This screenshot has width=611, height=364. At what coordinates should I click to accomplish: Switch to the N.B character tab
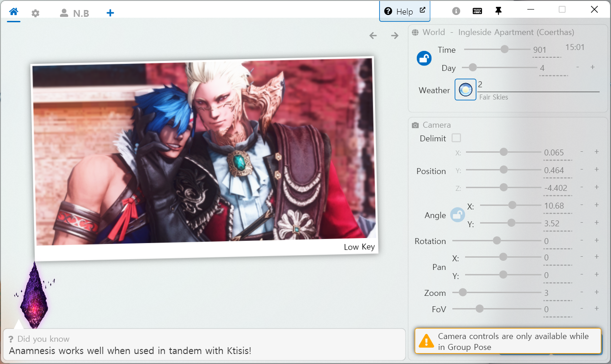pyautogui.click(x=75, y=13)
